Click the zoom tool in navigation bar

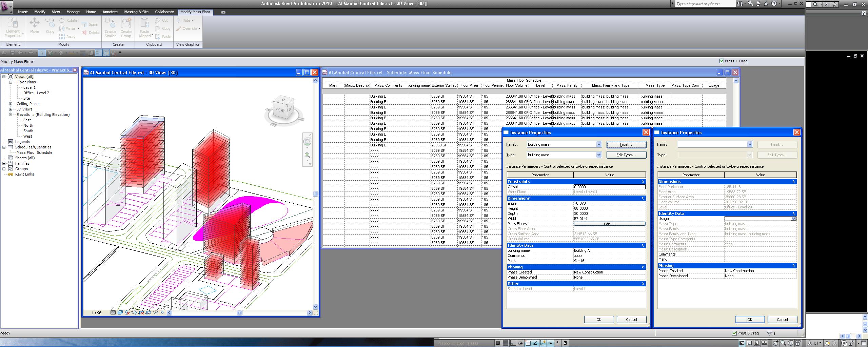(x=308, y=155)
